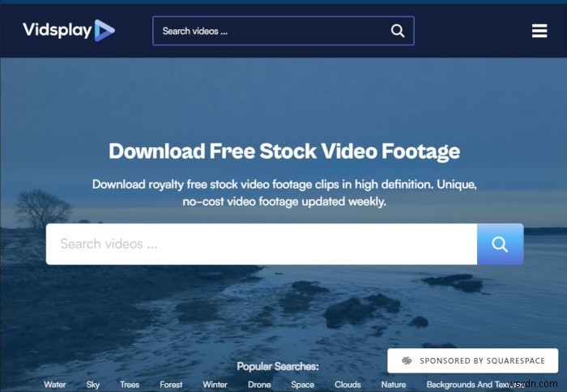The width and height of the screenshot is (567, 392).
Task: Click the blue hero search button
Action: click(500, 244)
